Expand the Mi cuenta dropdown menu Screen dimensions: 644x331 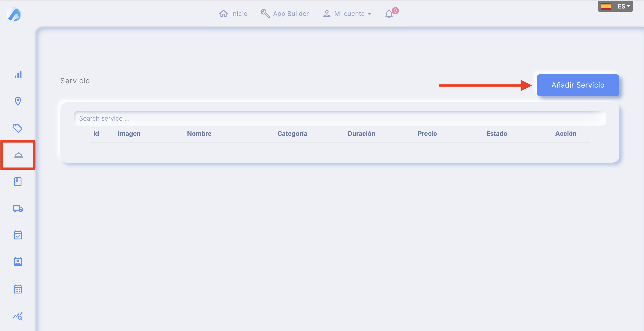click(347, 13)
